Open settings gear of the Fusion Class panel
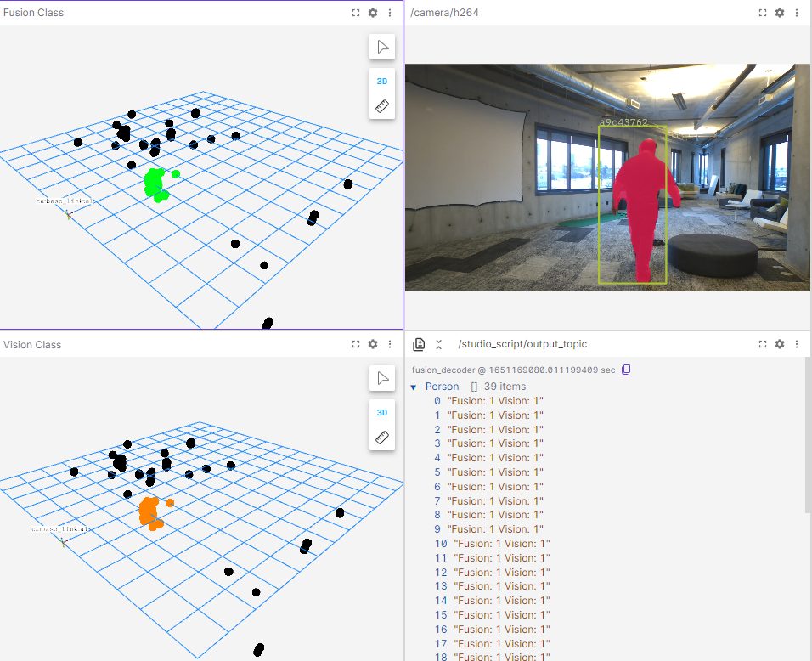812x661 pixels. click(373, 13)
